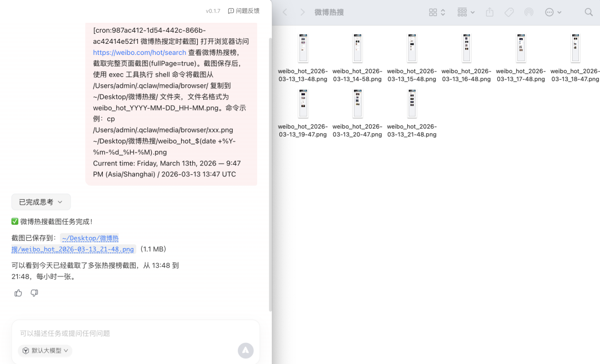
Task: Select weibo_hot_2026-03-13_13-48.png file thumbnail
Action: coord(303,48)
